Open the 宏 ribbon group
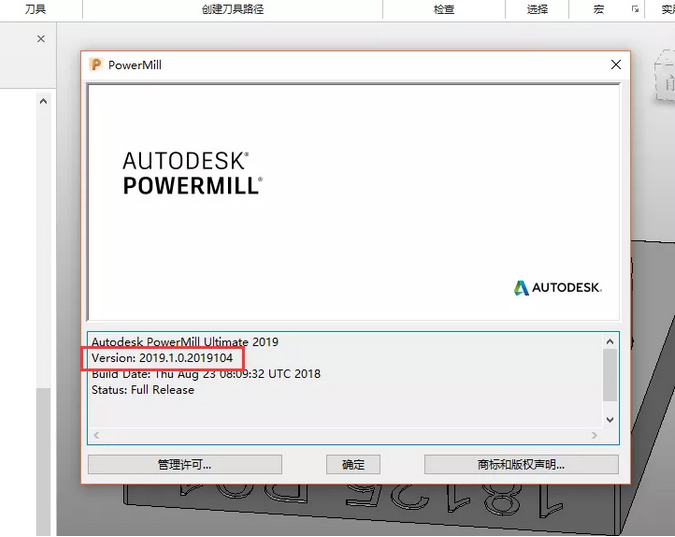This screenshot has height=537, width=675. pos(598,9)
